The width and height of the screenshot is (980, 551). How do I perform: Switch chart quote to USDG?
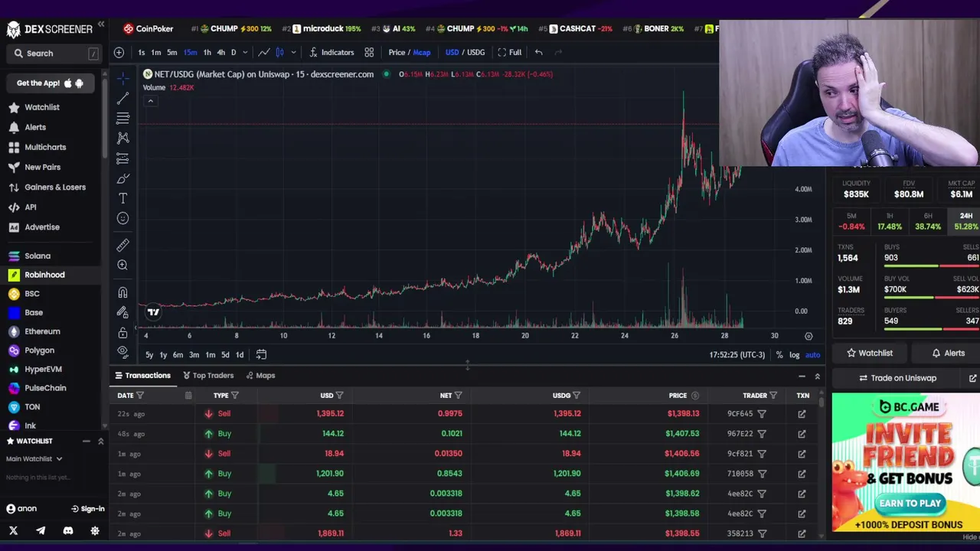[476, 52]
